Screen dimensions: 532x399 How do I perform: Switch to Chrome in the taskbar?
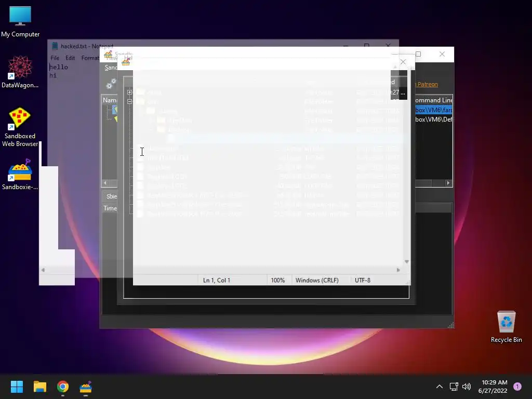[63, 387]
